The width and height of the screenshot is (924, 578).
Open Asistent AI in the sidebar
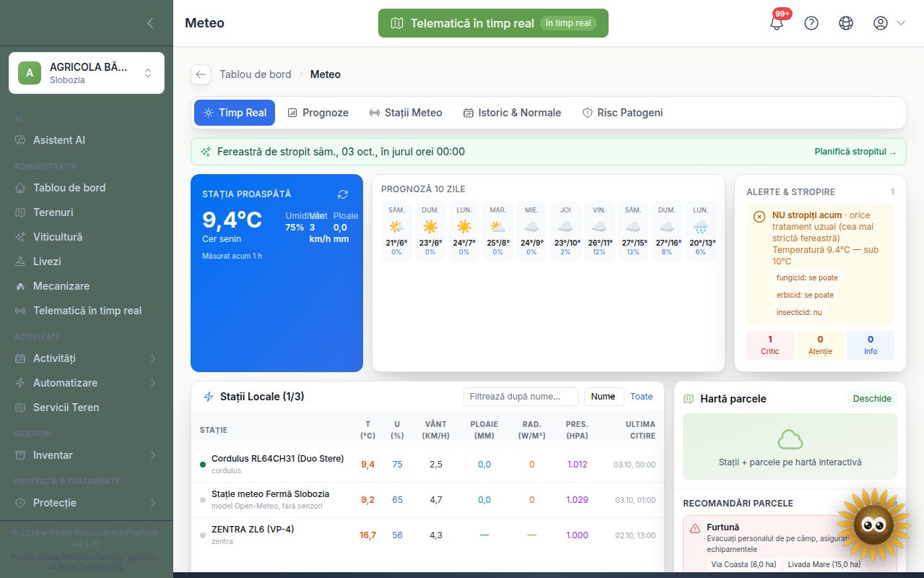coord(87,140)
